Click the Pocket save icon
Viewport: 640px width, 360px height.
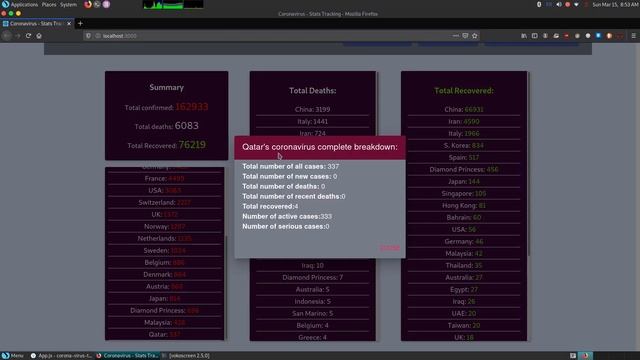coord(465,36)
